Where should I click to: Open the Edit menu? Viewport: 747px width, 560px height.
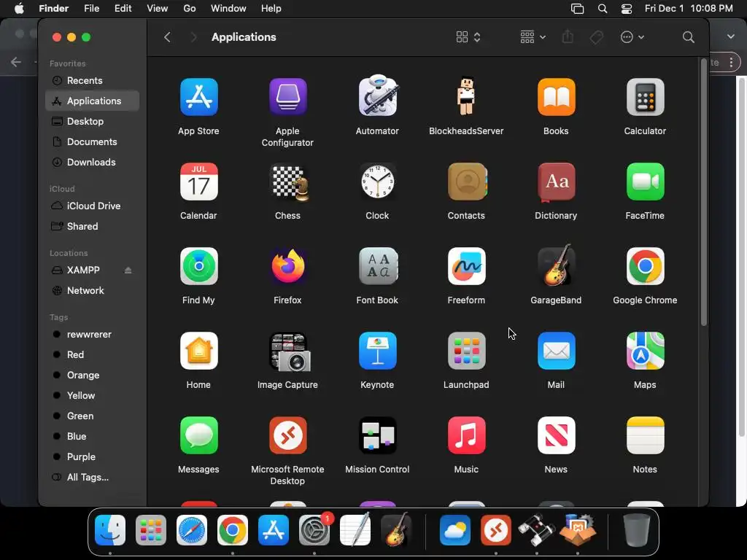(x=123, y=9)
